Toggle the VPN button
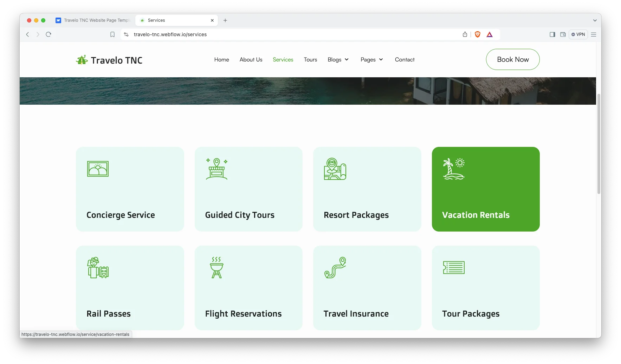 [x=578, y=34]
